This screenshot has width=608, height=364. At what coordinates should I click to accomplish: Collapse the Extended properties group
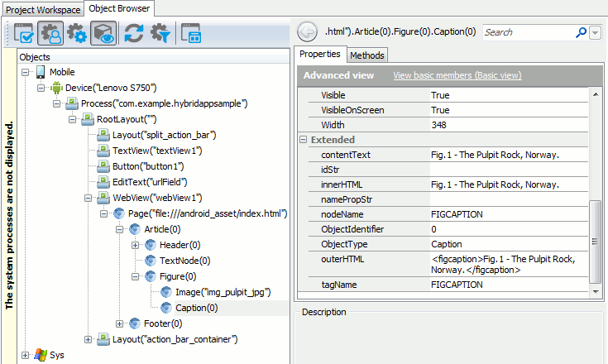tap(304, 140)
